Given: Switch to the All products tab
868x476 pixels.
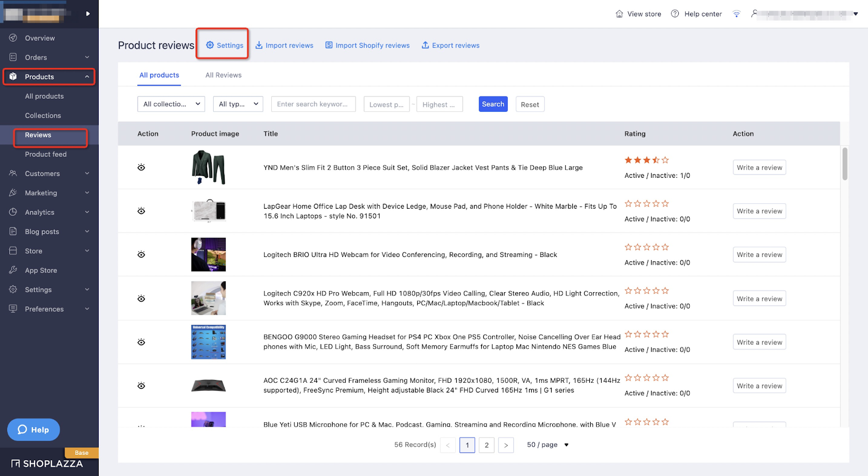Looking at the screenshot, I should (159, 75).
